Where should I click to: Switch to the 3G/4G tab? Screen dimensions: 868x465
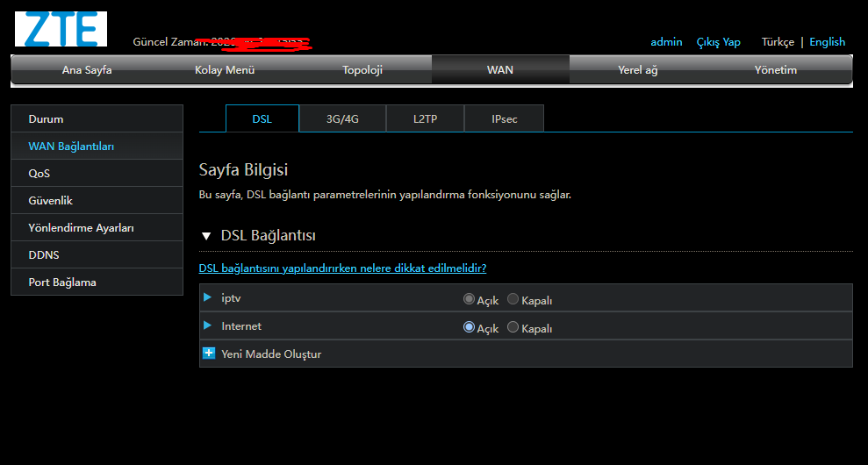342,118
